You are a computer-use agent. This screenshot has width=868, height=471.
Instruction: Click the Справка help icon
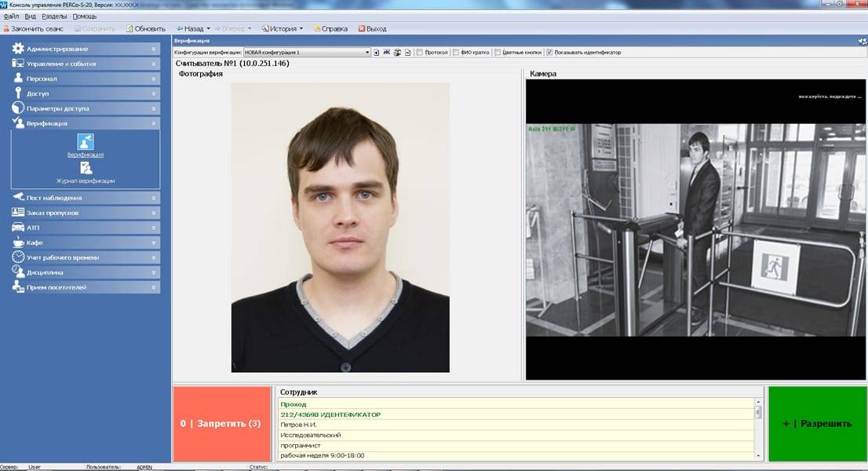coord(317,29)
